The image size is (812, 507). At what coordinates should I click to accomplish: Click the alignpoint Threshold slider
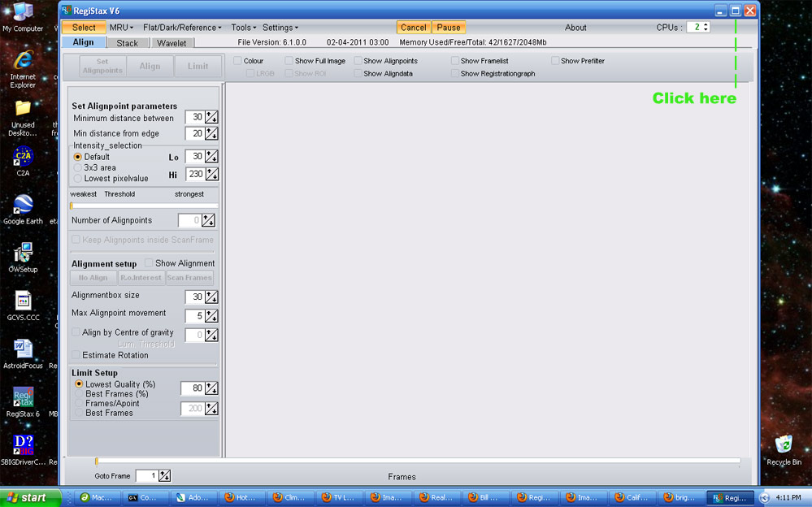coord(144,206)
